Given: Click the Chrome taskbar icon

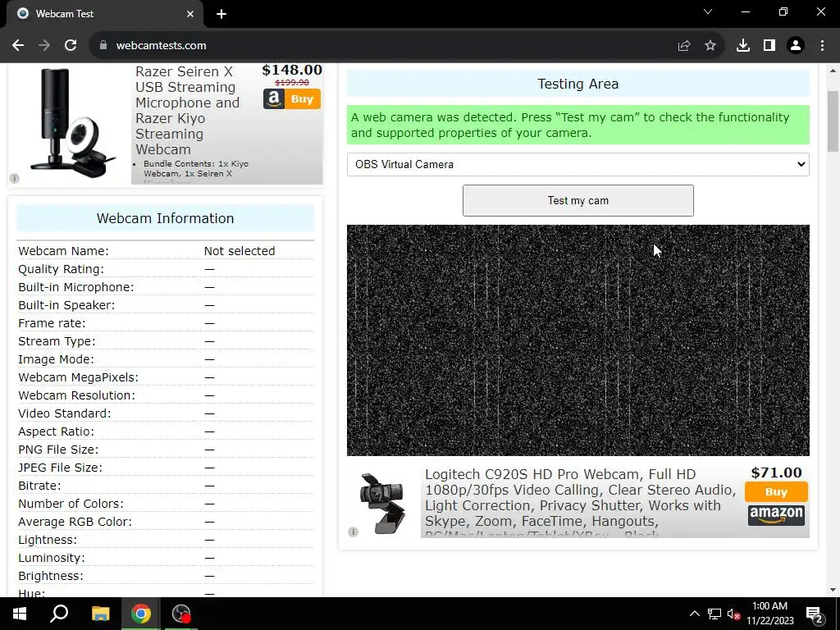Looking at the screenshot, I should (140, 614).
